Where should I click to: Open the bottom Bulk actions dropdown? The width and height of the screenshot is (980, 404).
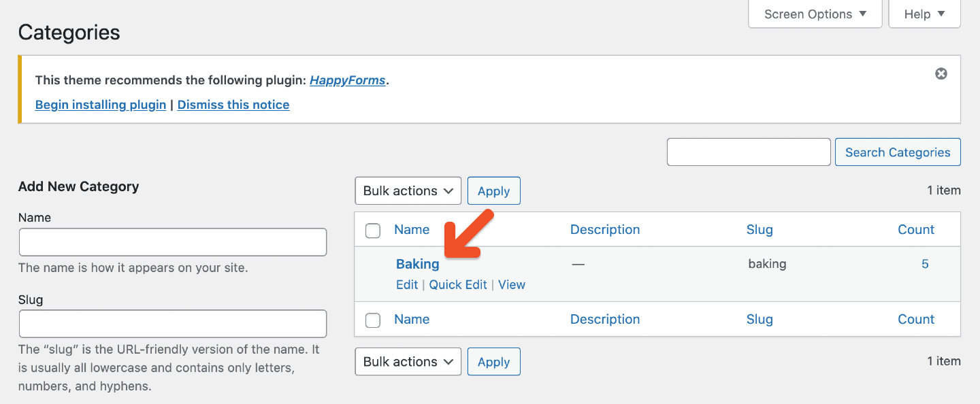pos(408,362)
